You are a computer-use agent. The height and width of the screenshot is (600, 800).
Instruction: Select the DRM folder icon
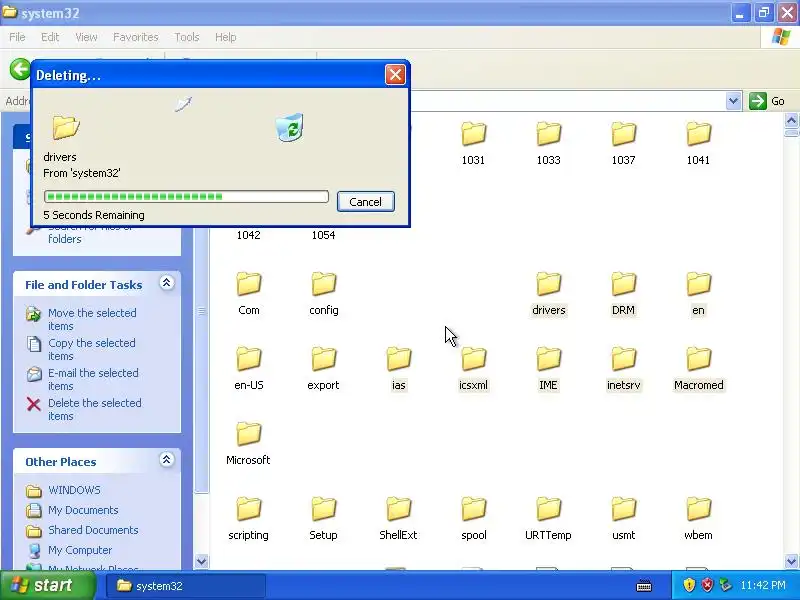pyautogui.click(x=623, y=284)
